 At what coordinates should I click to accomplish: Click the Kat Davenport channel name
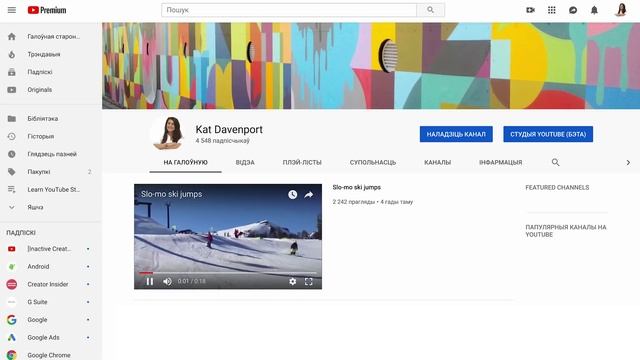point(229,129)
